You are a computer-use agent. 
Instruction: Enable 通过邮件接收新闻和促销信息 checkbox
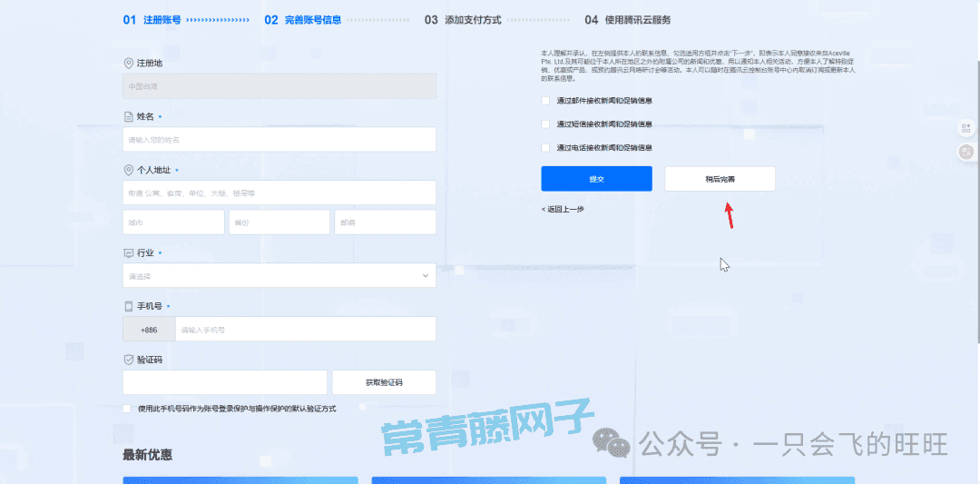[x=545, y=101]
